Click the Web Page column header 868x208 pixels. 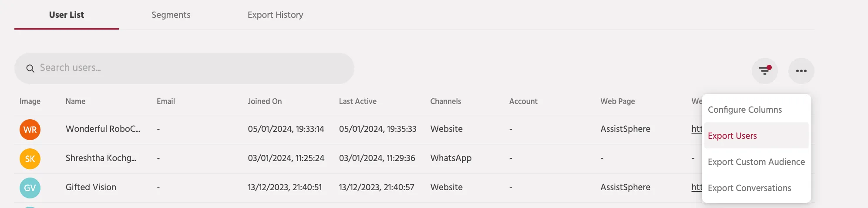coord(618,101)
